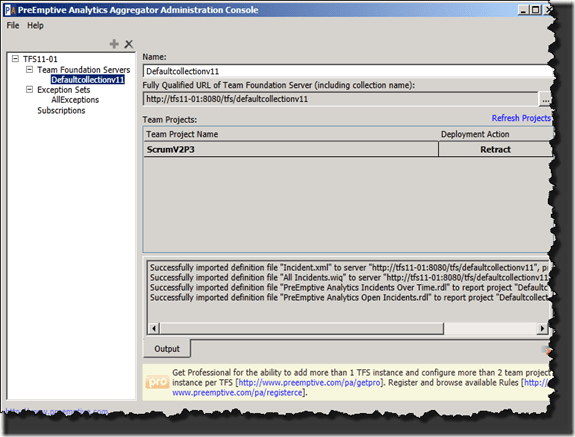Screen dimensions: 575x437
Task: Select AllExceptions in the tree
Action: click(x=75, y=100)
